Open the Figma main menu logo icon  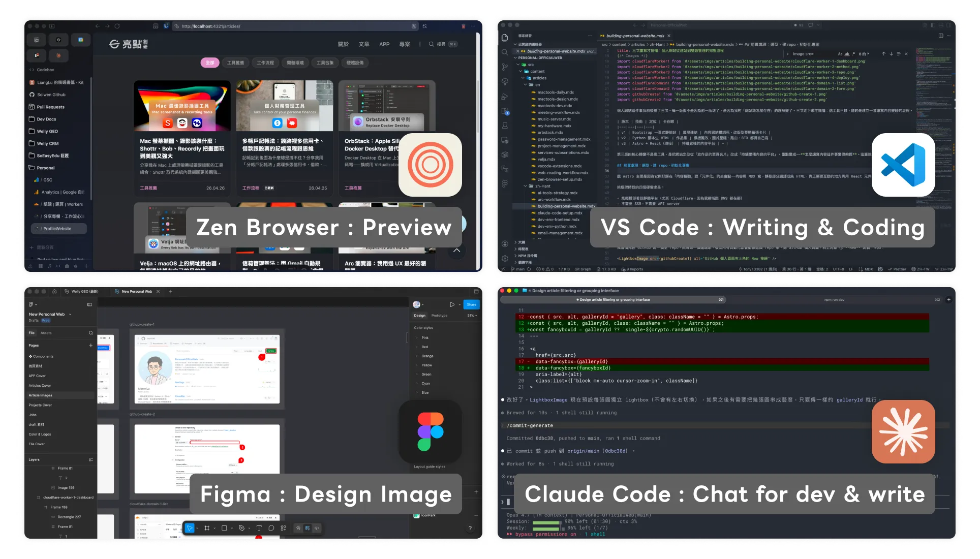(32, 304)
